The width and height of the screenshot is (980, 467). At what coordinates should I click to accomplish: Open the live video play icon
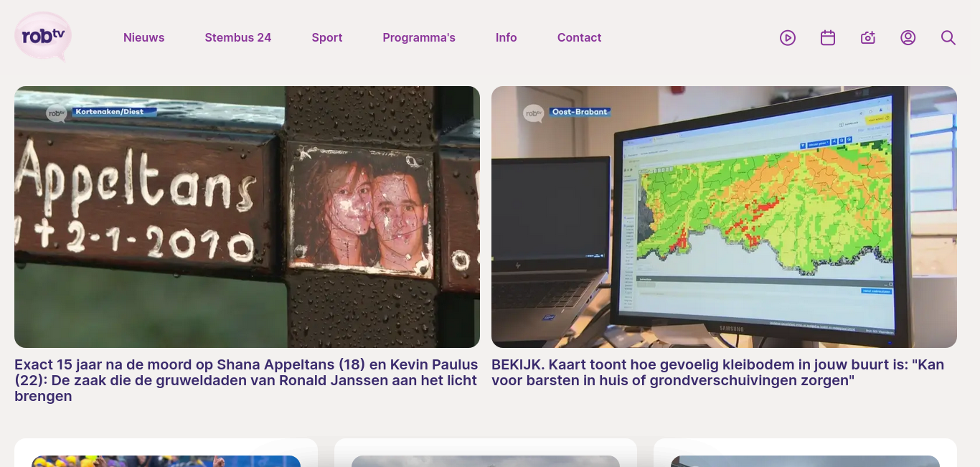tap(788, 38)
